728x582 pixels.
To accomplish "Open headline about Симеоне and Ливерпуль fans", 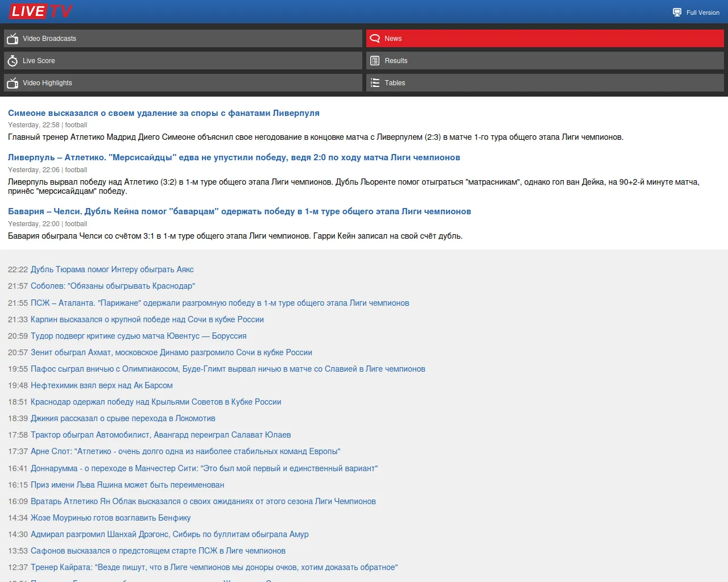I will [164, 113].
